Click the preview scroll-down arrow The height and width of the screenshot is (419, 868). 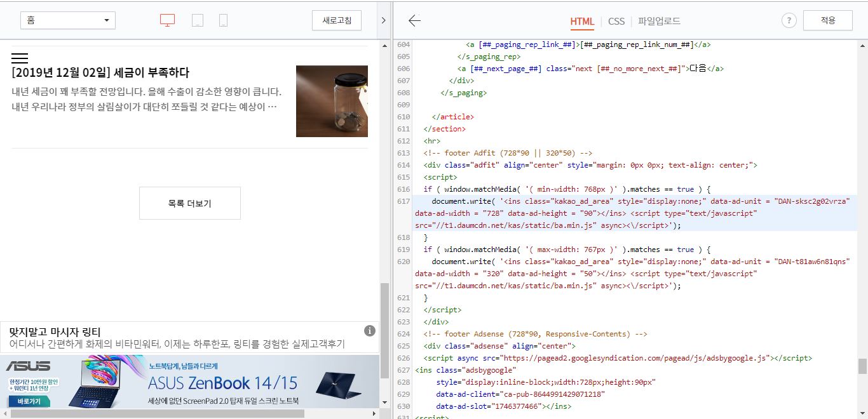pos(384,402)
